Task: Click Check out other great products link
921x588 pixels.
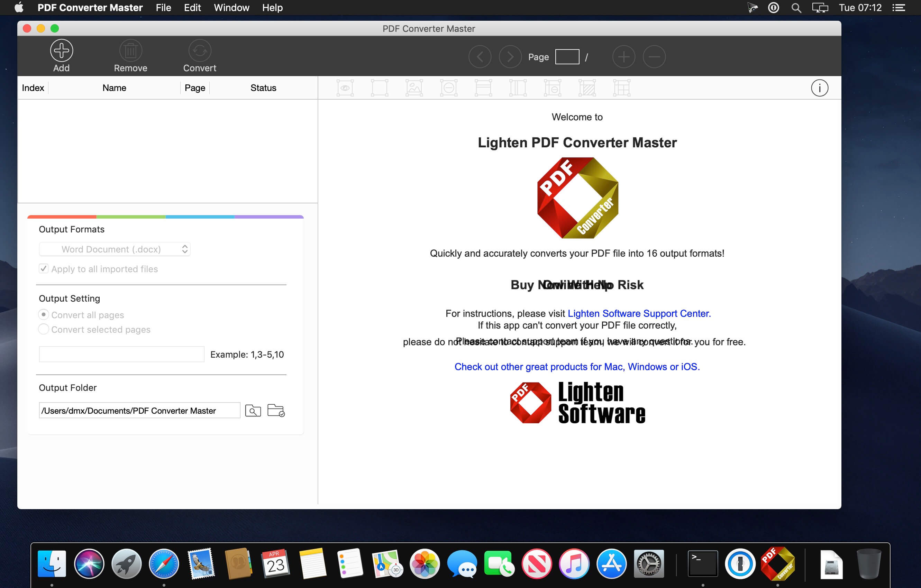Action: click(x=577, y=367)
